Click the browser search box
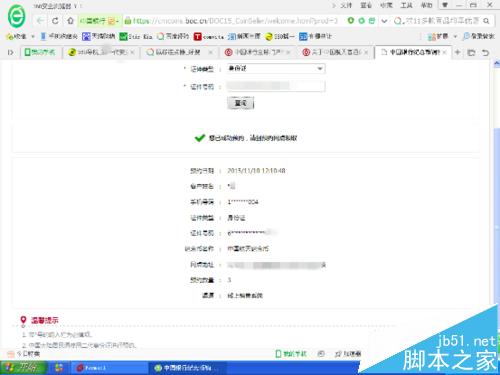The height and width of the screenshot is (375, 500). pyautogui.click(x=442, y=21)
